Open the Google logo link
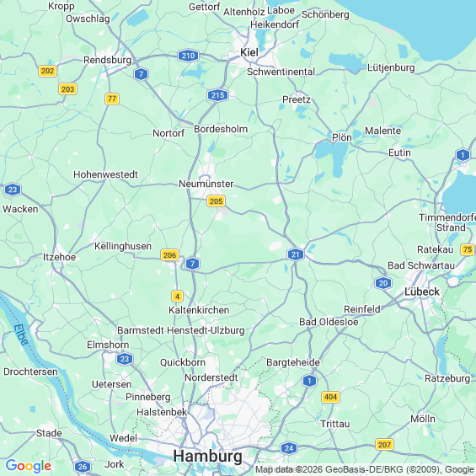Image resolution: width=476 pixels, height=476 pixels. [x=29, y=466]
